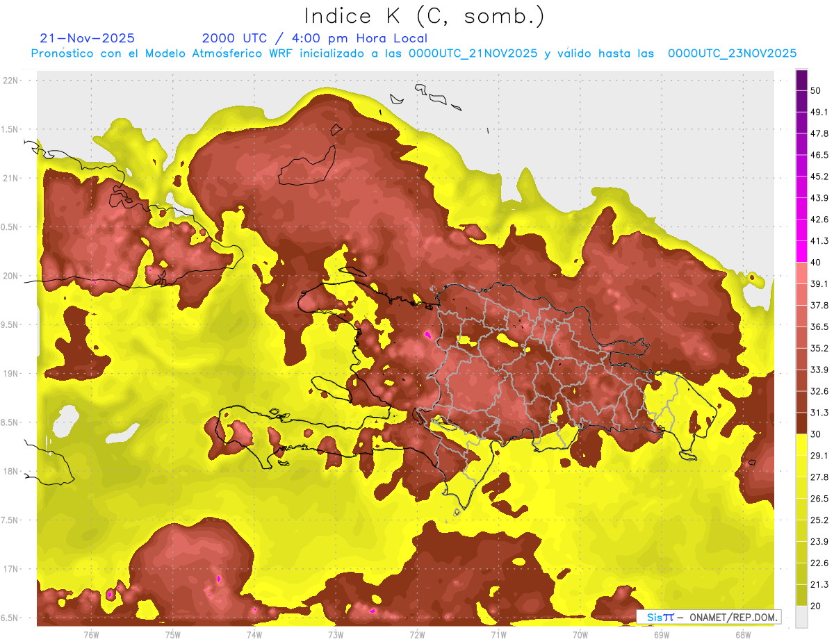
Task: Select the date "21-Nov-2025"
Action: [x=88, y=38]
